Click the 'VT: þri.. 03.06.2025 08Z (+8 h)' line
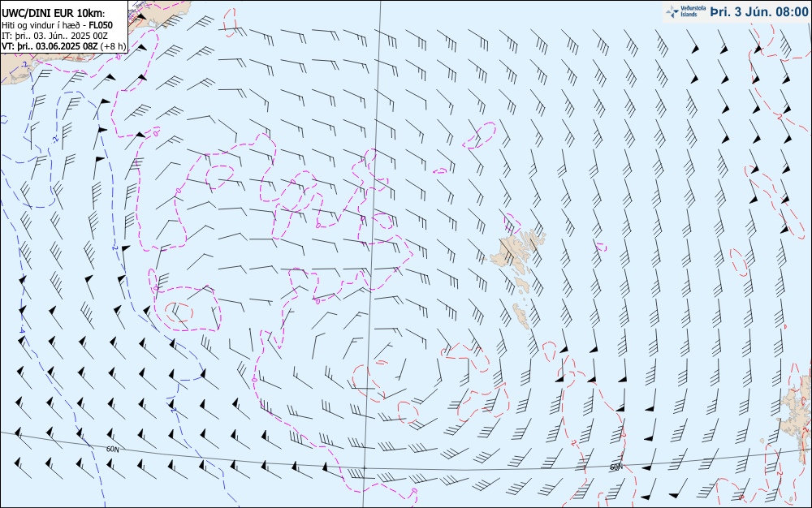Image resolution: width=812 pixels, height=508 pixels. click(63, 46)
